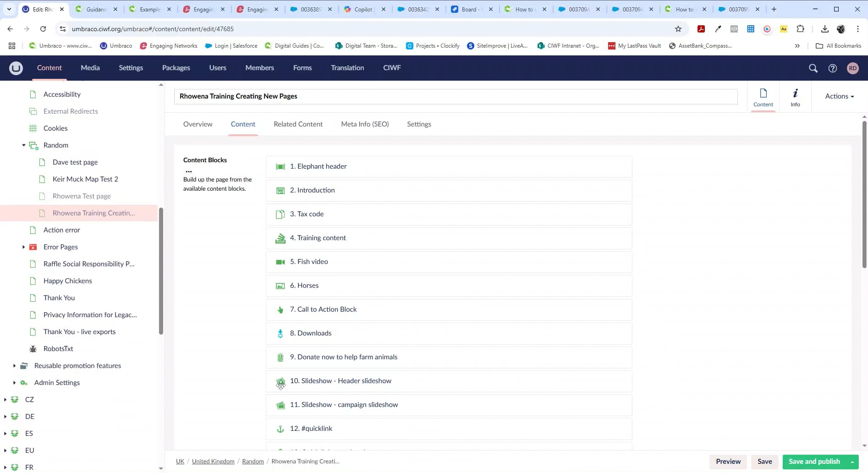The height and width of the screenshot is (473, 868).
Task: Open the All Bookmarks folder
Action: [838, 46]
